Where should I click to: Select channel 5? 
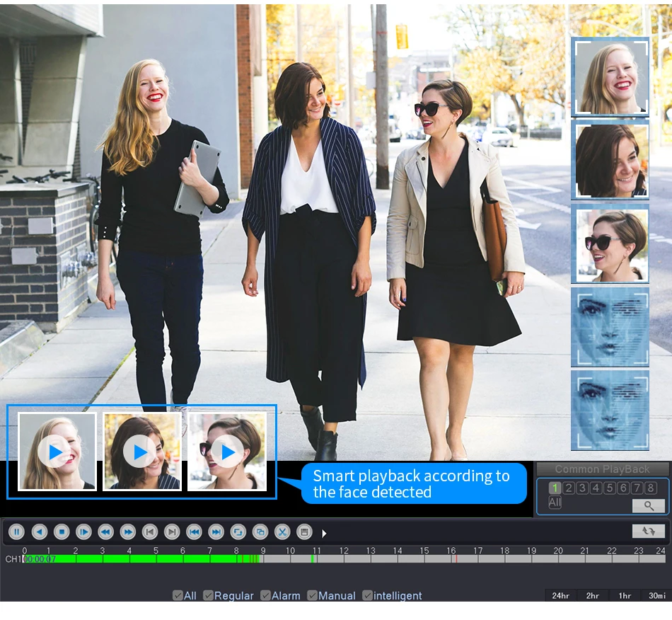tap(610, 488)
